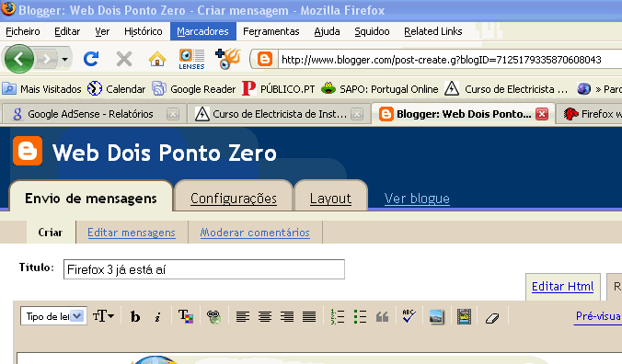
Task: Open the back/forward history dropdown arrow
Action: tap(64, 60)
